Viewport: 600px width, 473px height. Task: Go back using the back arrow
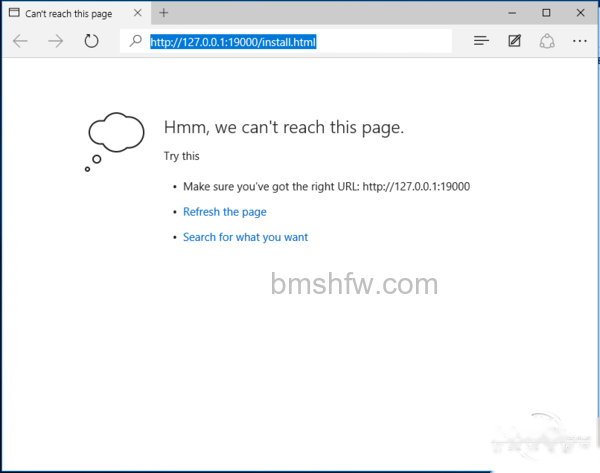(20, 41)
